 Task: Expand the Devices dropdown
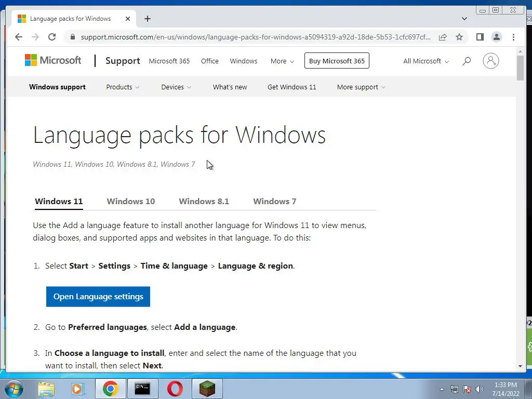click(x=176, y=87)
